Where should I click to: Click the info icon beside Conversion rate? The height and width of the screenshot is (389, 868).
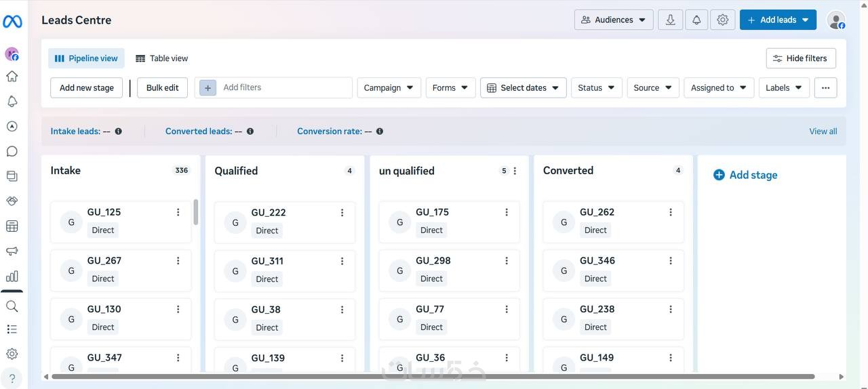[380, 131]
